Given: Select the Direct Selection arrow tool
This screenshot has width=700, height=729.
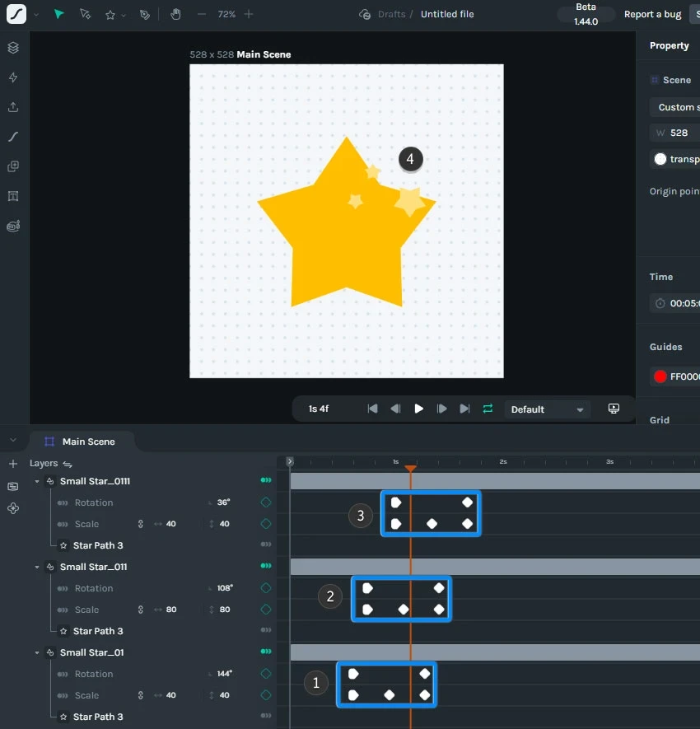Looking at the screenshot, I should [x=85, y=14].
